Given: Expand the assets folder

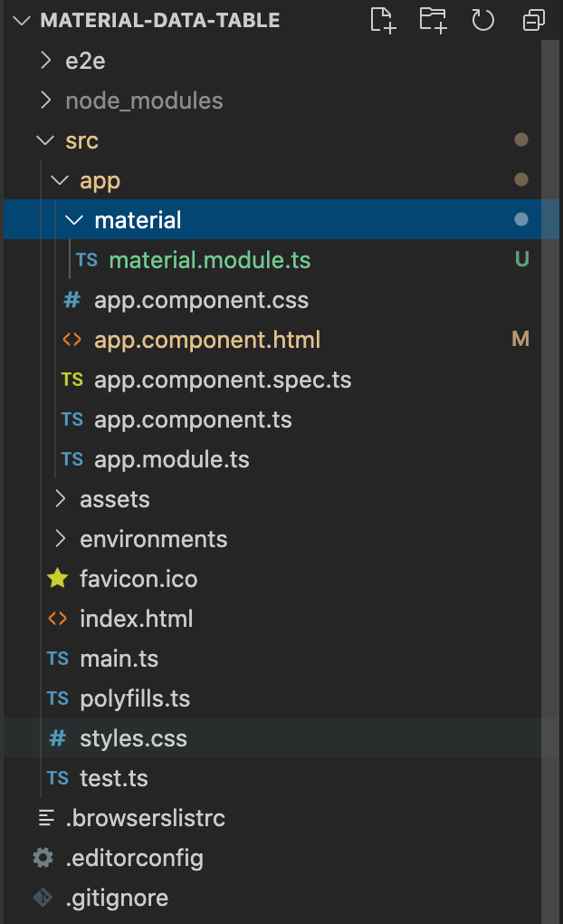Looking at the screenshot, I should click(x=60, y=499).
